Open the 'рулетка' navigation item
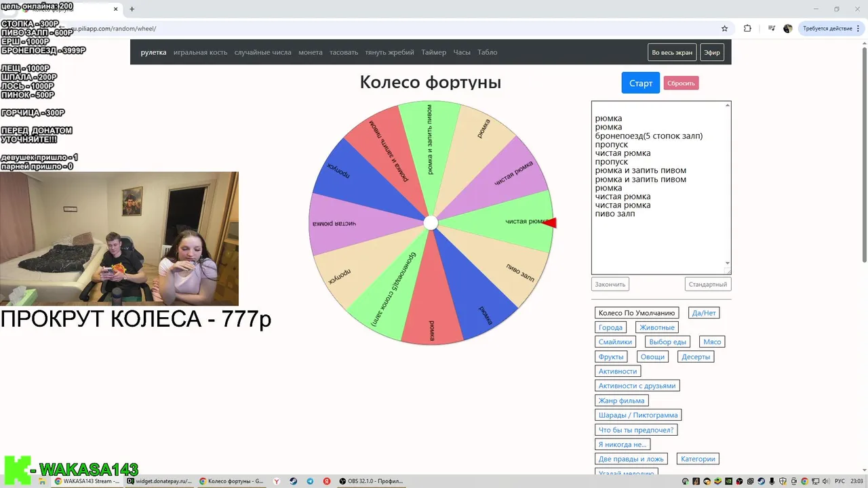 (153, 52)
